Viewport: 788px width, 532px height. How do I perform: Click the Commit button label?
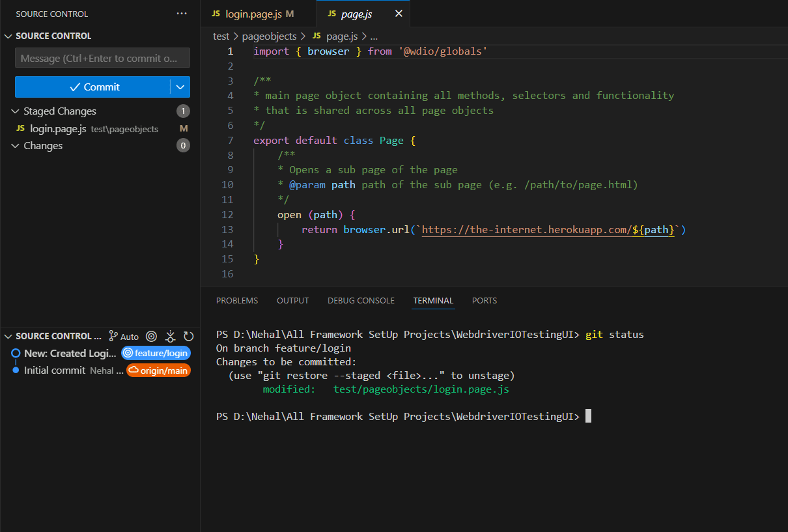click(x=102, y=87)
